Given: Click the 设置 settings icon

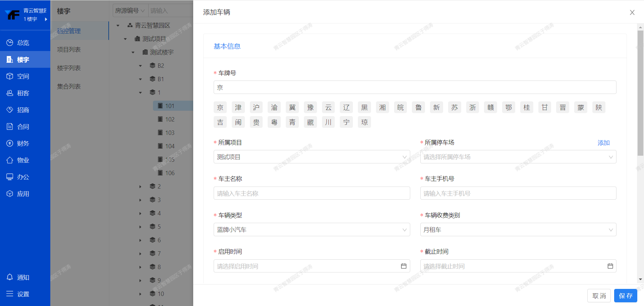Looking at the screenshot, I should tap(10, 294).
